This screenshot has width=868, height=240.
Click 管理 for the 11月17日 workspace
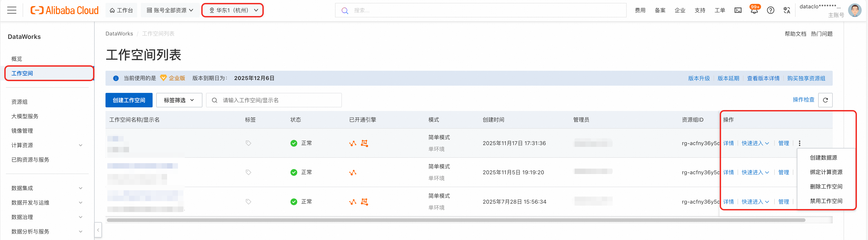click(x=783, y=143)
